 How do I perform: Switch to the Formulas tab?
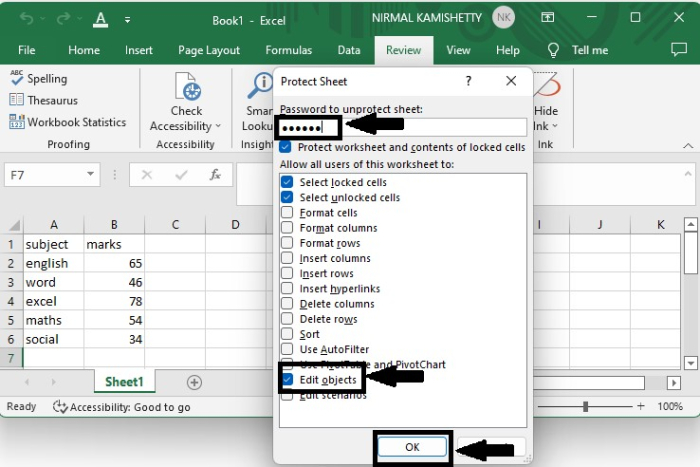[x=288, y=50]
